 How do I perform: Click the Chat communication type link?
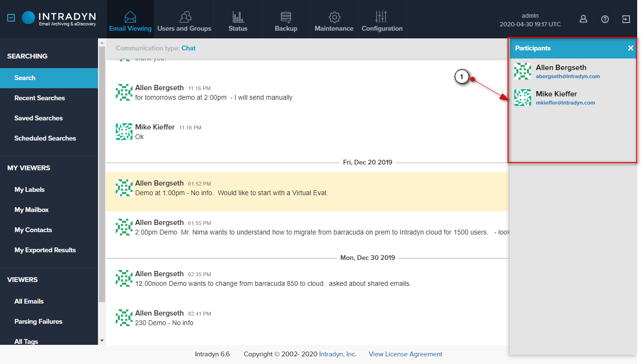tap(189, 48)
